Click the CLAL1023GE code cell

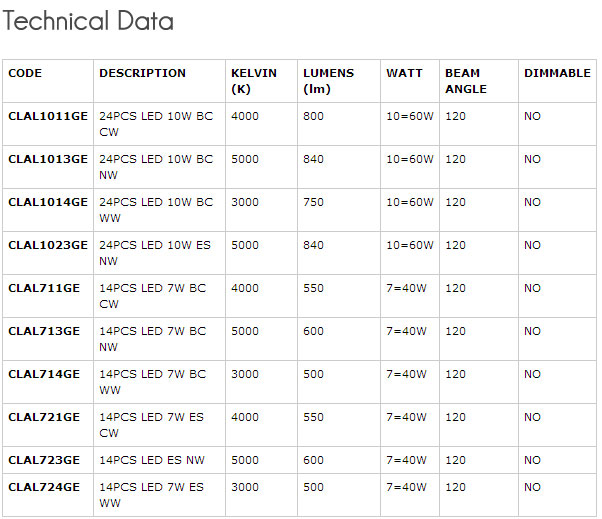(x=48, y=245)
